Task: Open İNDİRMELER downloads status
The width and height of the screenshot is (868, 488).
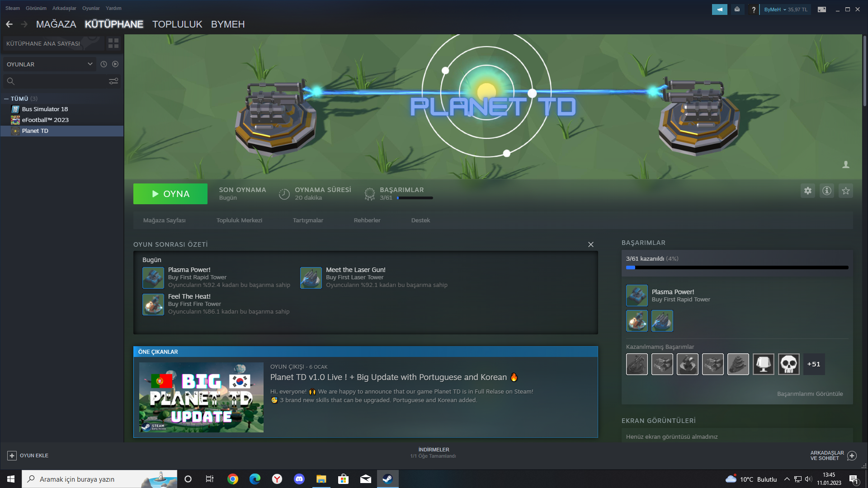Action: coord(433,453)
